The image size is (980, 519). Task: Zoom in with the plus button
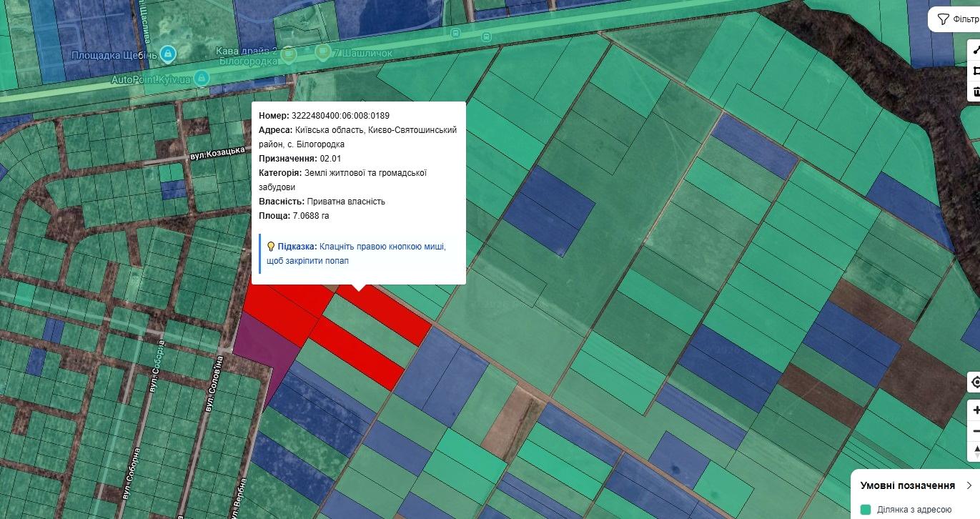point(975,411)
